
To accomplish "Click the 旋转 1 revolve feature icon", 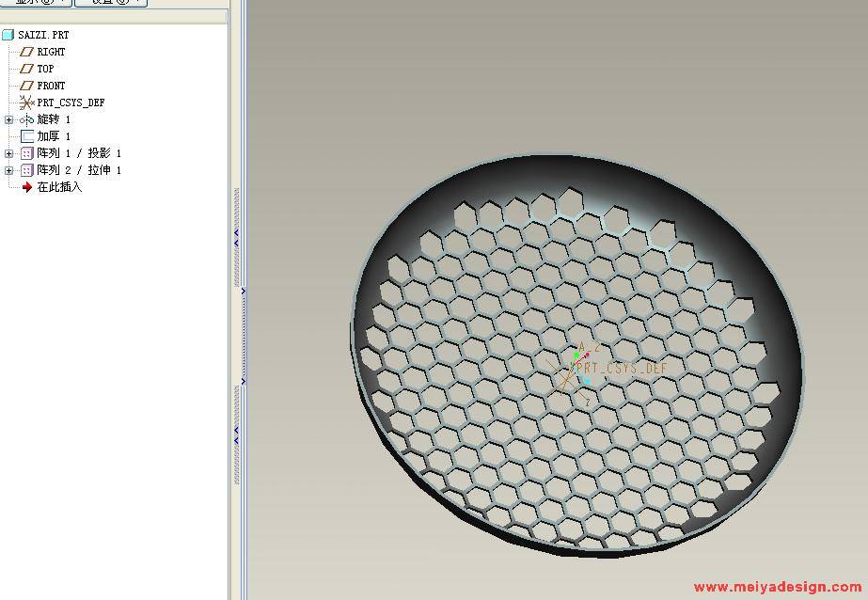I will [26, 119].
